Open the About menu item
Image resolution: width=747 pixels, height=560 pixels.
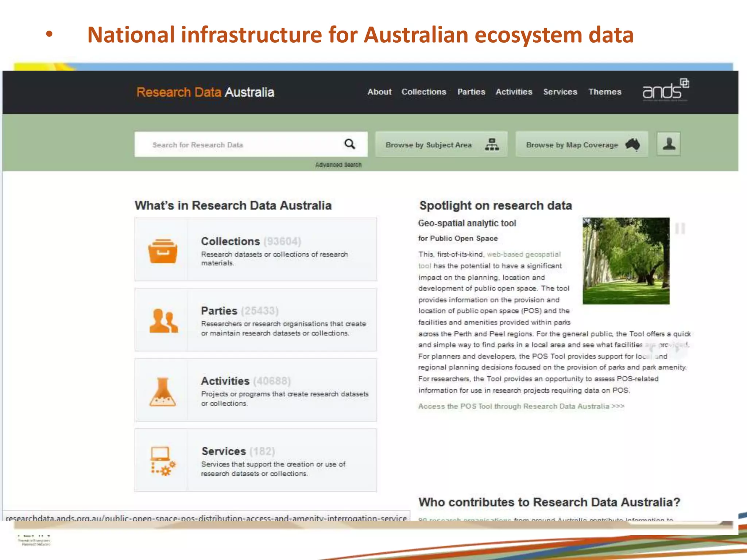coord(379,92)
